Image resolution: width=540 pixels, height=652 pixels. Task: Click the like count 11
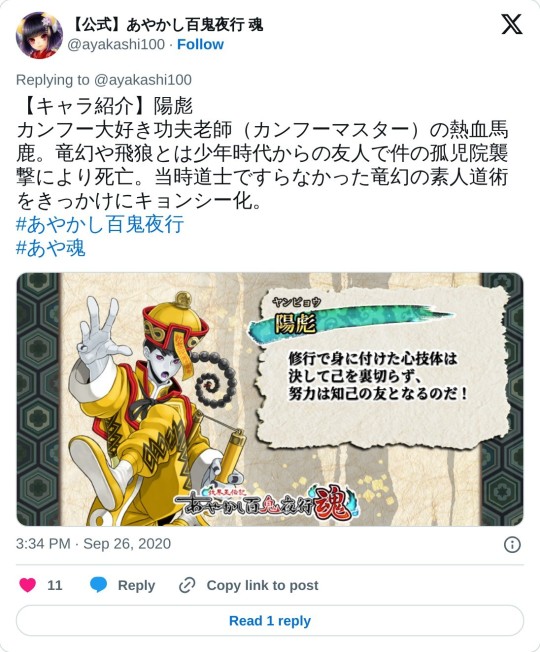[x=55, y=585]
